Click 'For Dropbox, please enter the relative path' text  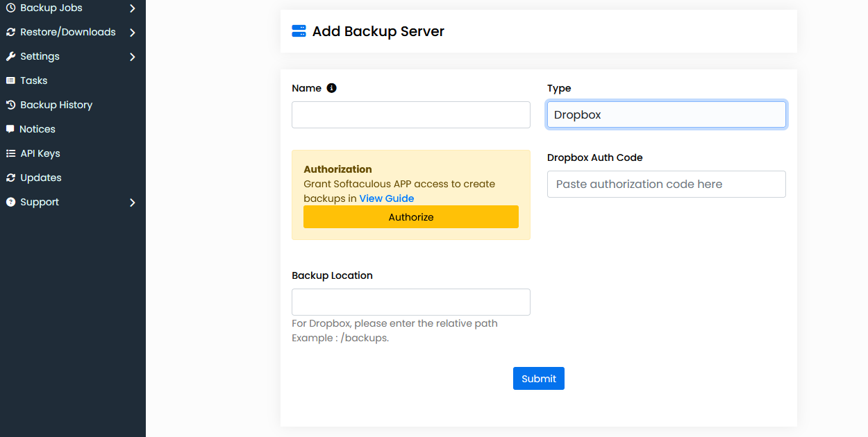pos(394,323)
